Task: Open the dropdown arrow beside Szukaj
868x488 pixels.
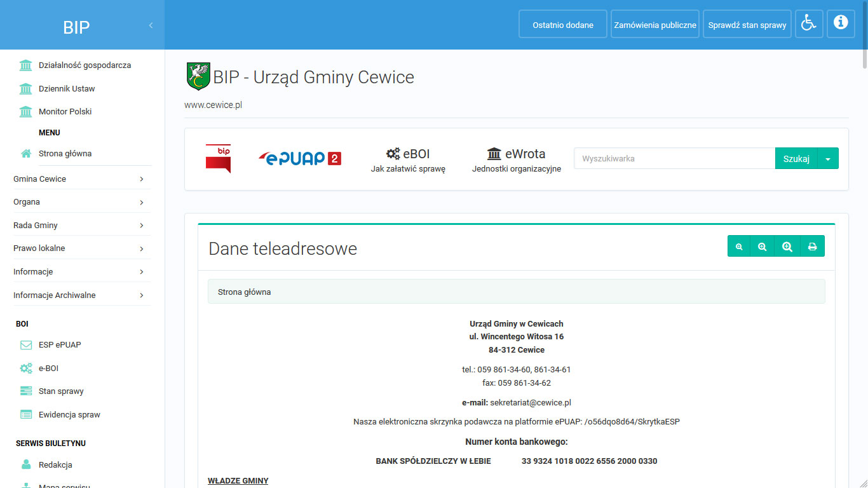Action: (827, 159)
